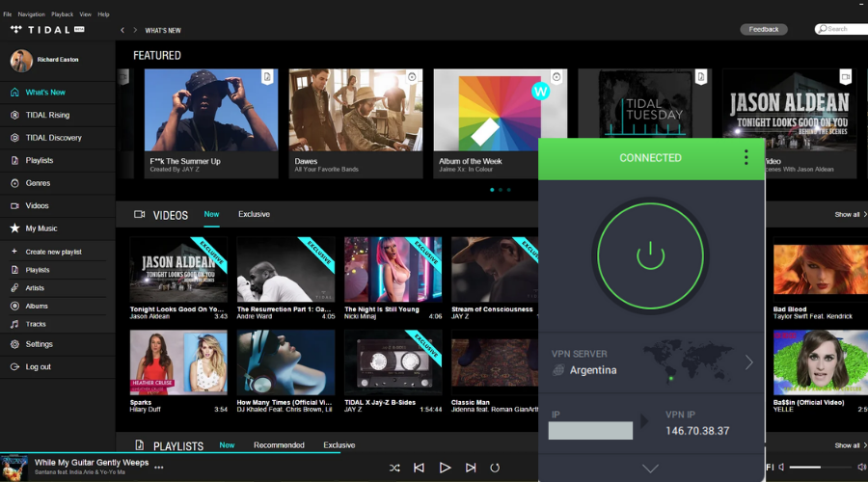The width and height of the screenshot is (868, 482).
Task: Click the plus icon to create new playlist
Action: coord(14,252)
